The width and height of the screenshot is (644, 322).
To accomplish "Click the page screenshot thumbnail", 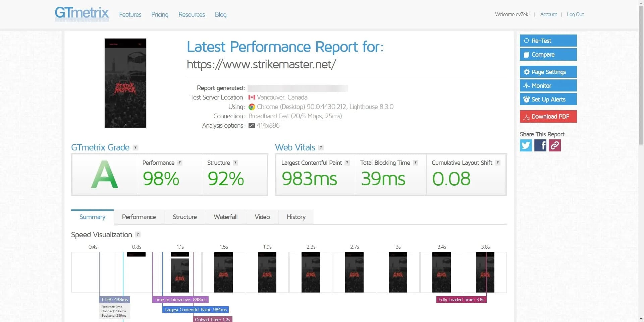I will 125,83.
